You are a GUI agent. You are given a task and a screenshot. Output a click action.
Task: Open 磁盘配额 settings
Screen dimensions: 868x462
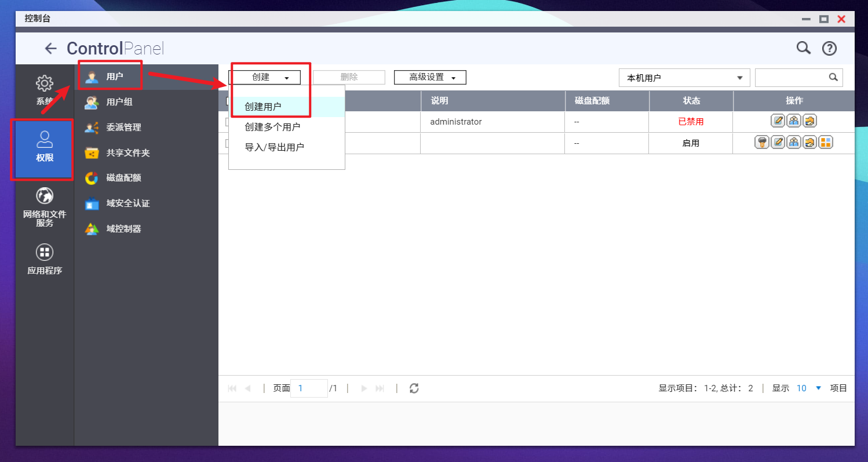pos(147,178)
